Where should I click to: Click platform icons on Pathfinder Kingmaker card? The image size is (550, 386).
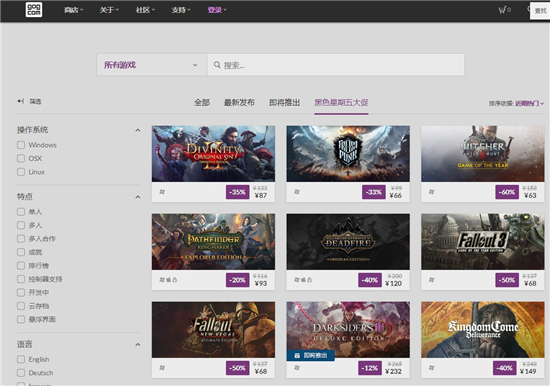coord(168,280)
